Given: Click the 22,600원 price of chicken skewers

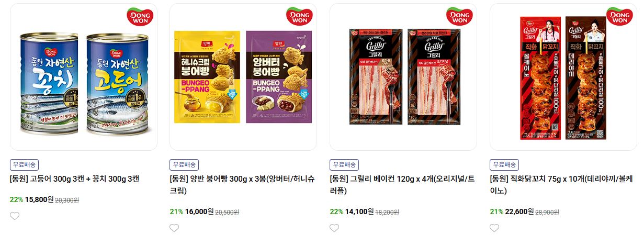Looking at the screenshot, I should coord(519,211).
